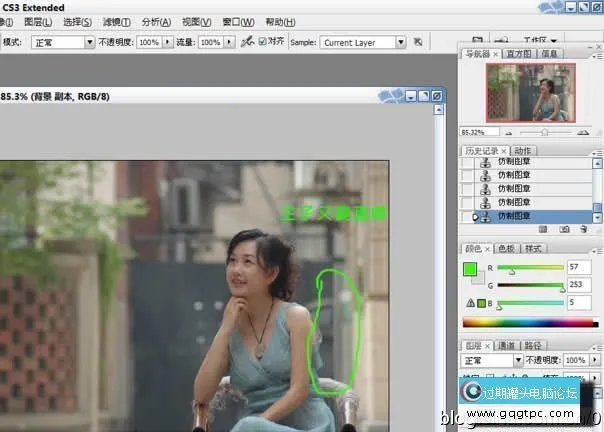Screen dimensions: 604x432
Task: Open the 图层(L) menu
Action: tap(38, 22)
